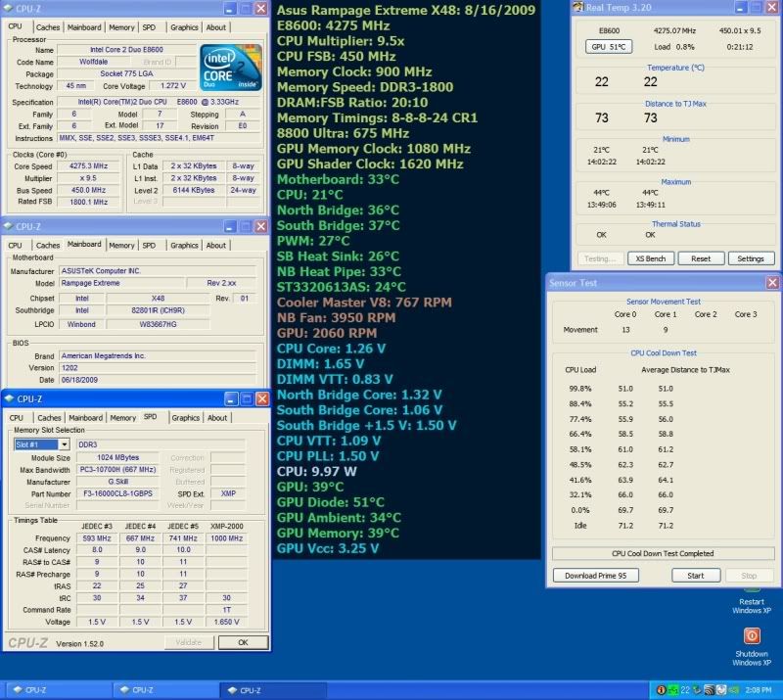Click the GPU 51°C button in Real Temp
This screenshot has height=700, width=783.
point(608,47)
